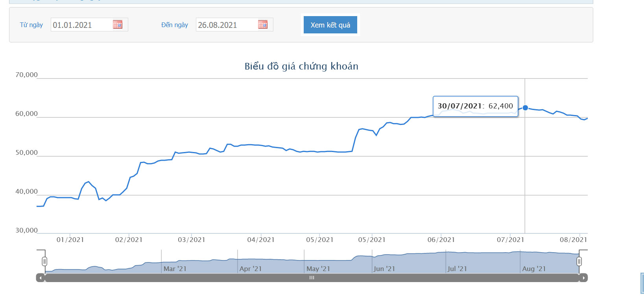Click the center grip of the horizontal scrollbar
Image resolution: width=644 pixels, height=297 pixels.
[x=312, y=278]
